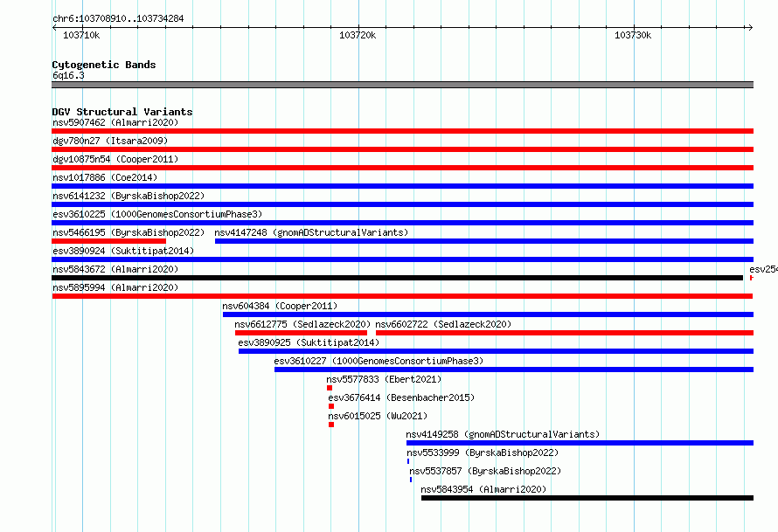778x532 pixels.
Task: Select the 6q16.3 band label
Action: [x=68, y=75]
